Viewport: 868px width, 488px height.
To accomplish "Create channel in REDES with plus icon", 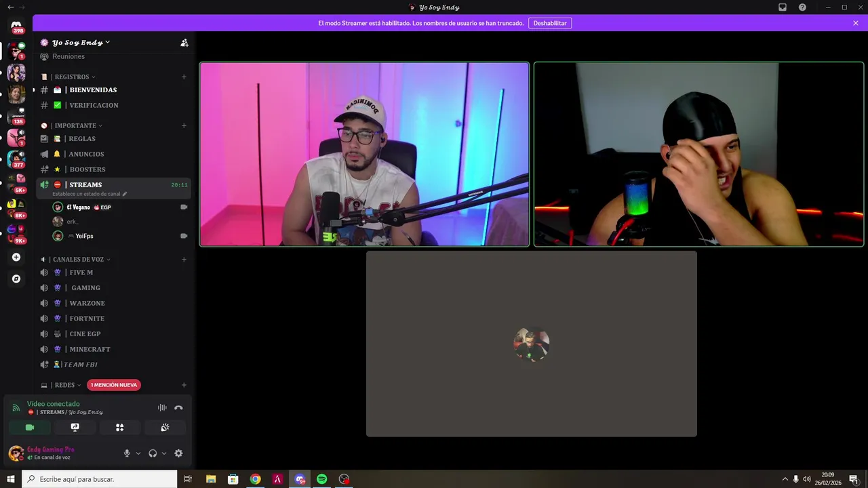I will coord(184,385).
